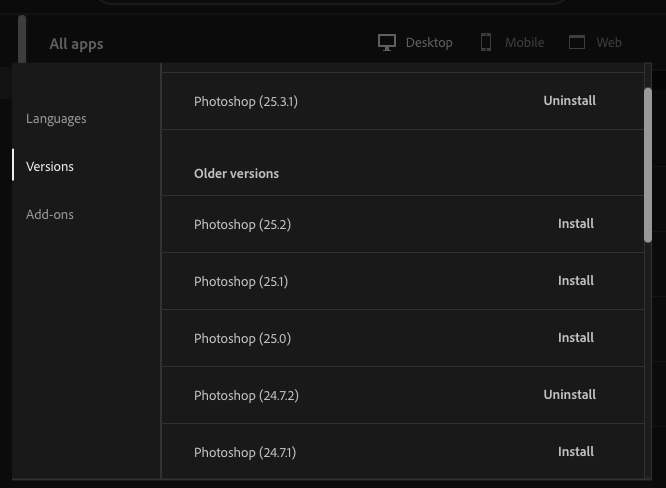Click the Photoshop (25.2) list entry name
Image resolution: width=666 pixels, height=488 pixels.
pyautogui.click(x=242, y=225)
